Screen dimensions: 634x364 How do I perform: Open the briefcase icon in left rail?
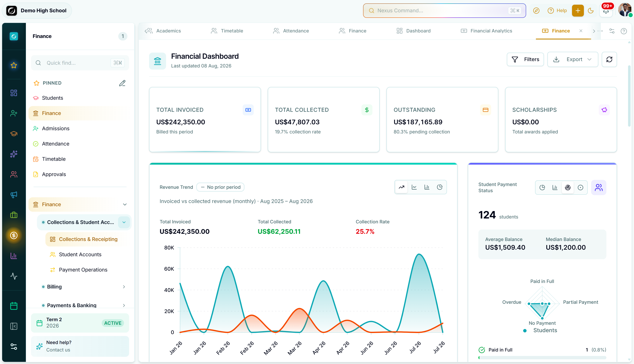pyautogui.click(x=14, y=215)
